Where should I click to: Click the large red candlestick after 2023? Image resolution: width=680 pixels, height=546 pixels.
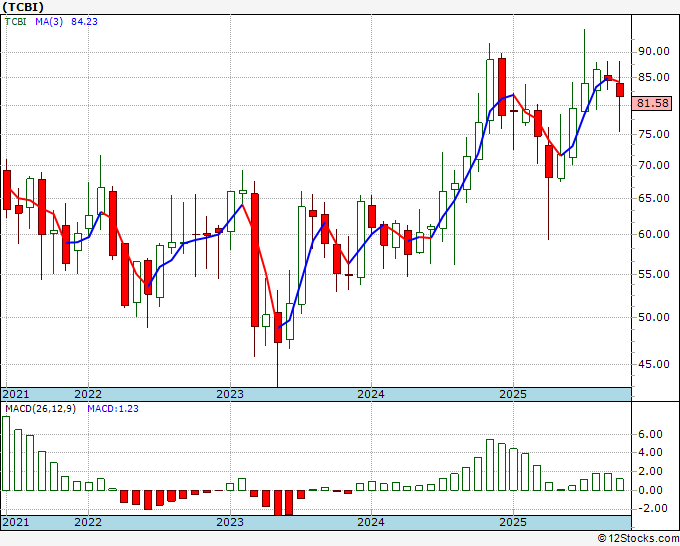click(x=255, y=260)
